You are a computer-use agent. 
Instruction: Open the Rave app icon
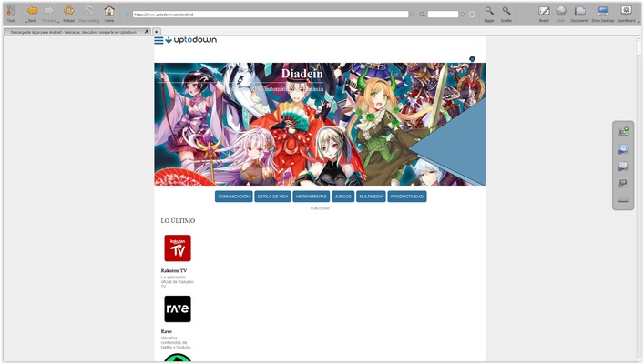click(x=178, y=308)
